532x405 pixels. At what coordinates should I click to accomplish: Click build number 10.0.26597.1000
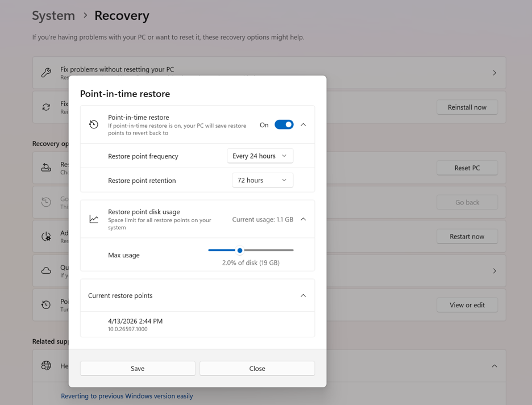(127, 329)
